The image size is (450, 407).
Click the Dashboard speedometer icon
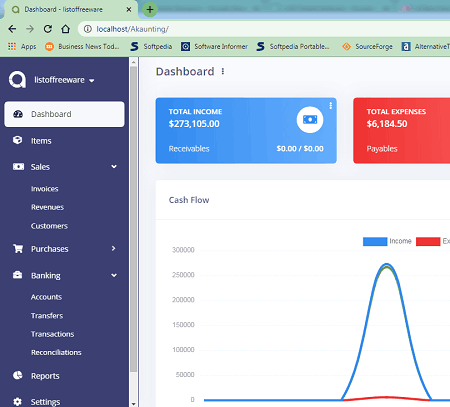pos(18,114)
